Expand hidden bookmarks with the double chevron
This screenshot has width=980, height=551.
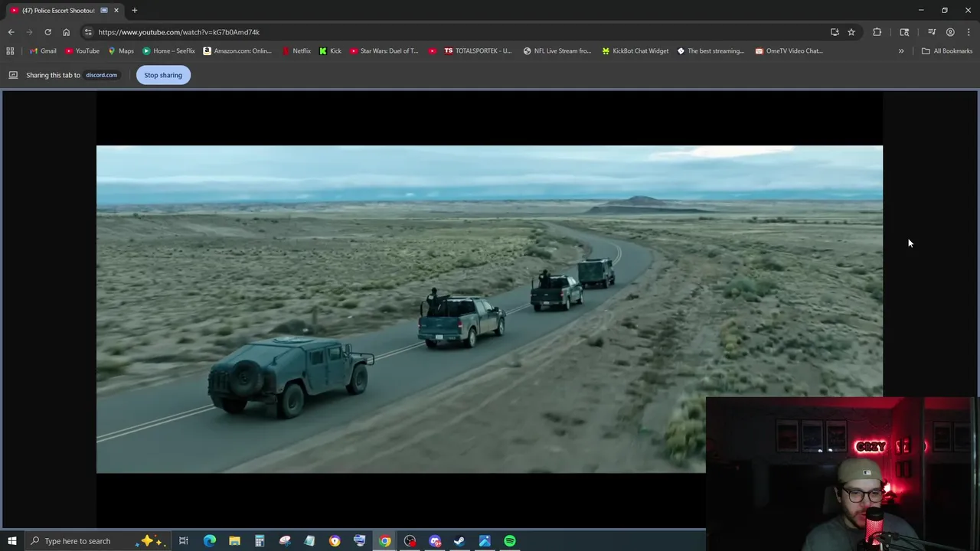[901, 51]
